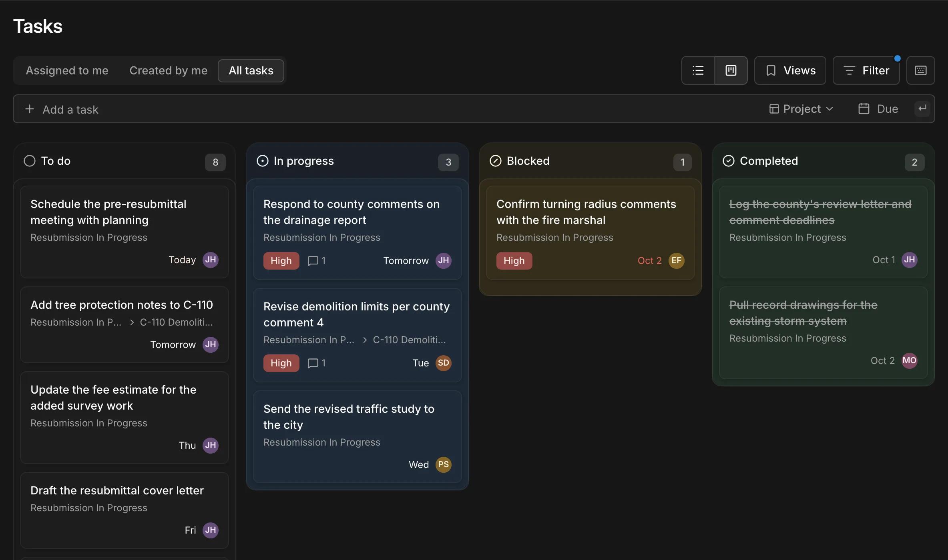Click the In progress count badge 3
This screenshot has height=560, width=948.
click(448, 162)
